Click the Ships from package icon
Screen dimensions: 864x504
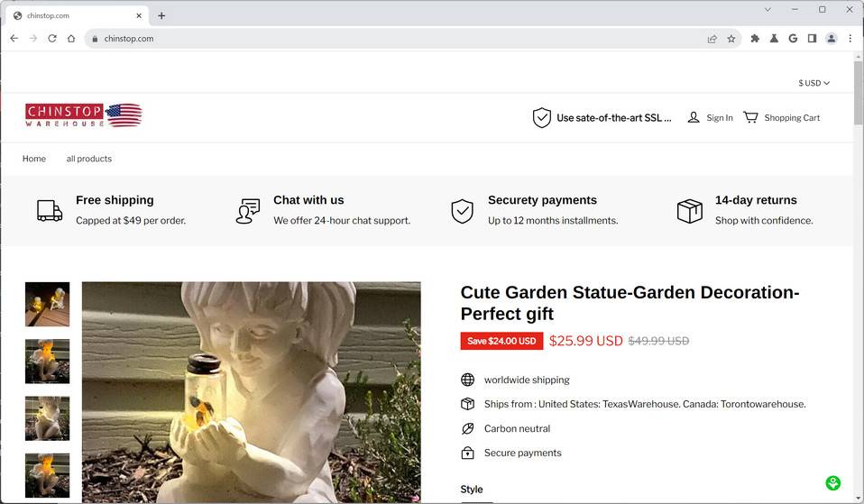[467, 404]
